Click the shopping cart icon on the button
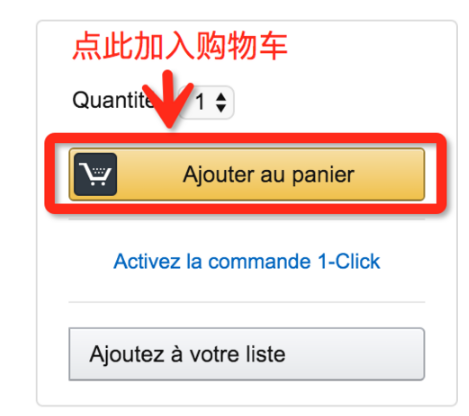This screenshot has height=416, width=469. 97,175
